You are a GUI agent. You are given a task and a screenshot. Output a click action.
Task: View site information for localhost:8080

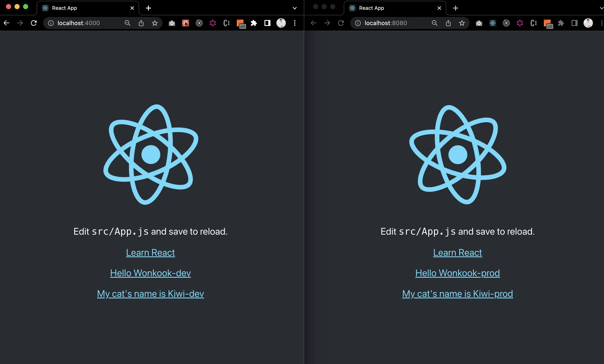click(x=358, y=23)
